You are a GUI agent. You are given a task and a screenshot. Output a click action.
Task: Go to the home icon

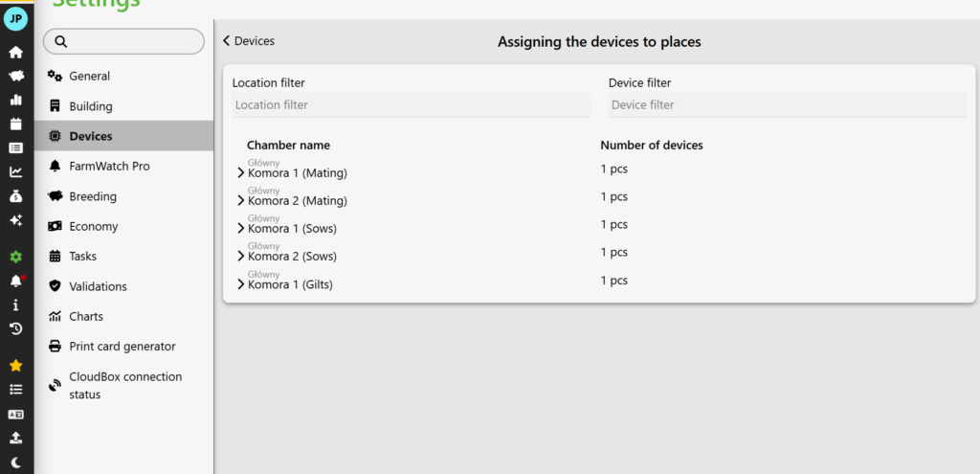tap(15, 52)
